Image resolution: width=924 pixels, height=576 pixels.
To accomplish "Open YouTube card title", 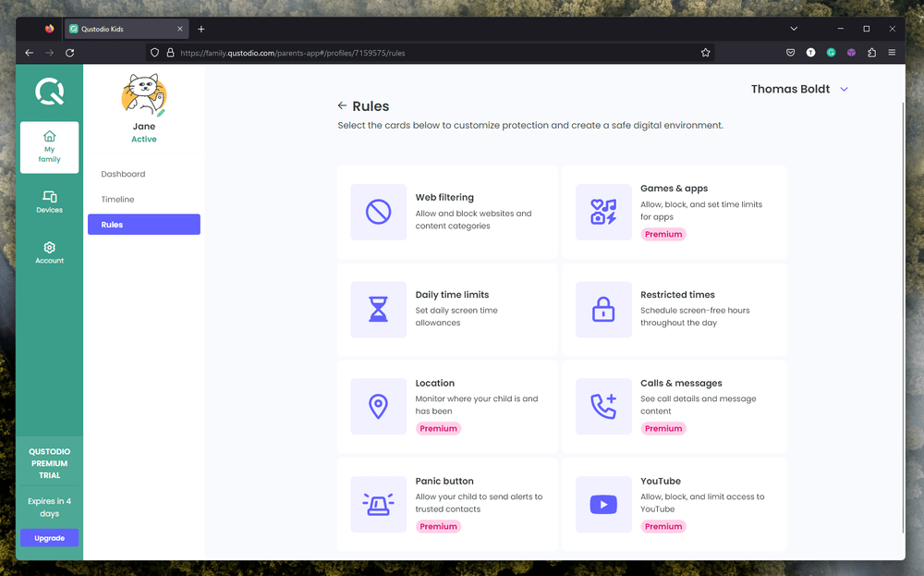I will tap(661, 481).
